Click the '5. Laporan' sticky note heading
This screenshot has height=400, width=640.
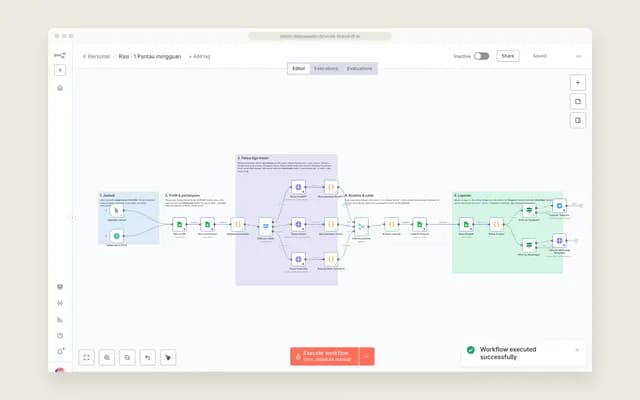click(463, 196)
